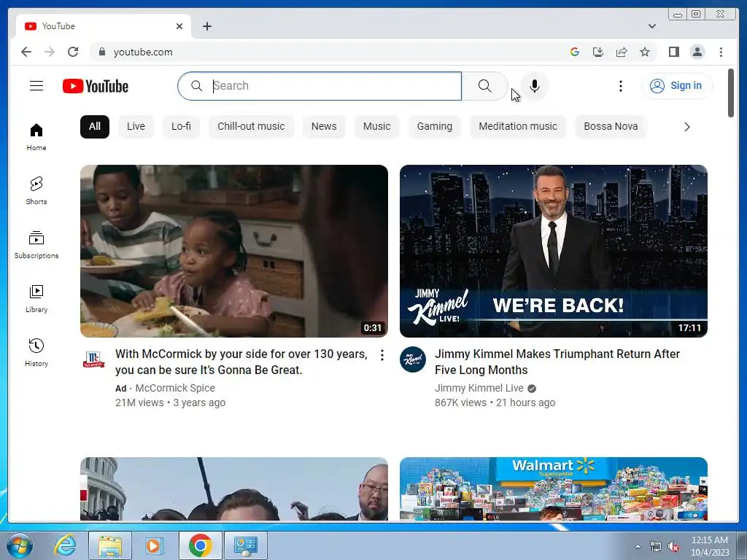747x560 pixels.
Task: Click the Sign in button
Action: point(677,86)
